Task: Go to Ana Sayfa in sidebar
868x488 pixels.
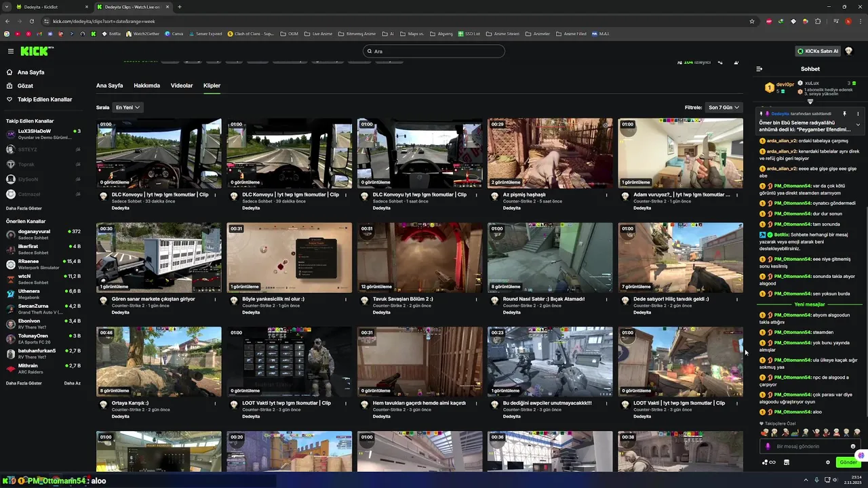Action: [x=31, y=73]
